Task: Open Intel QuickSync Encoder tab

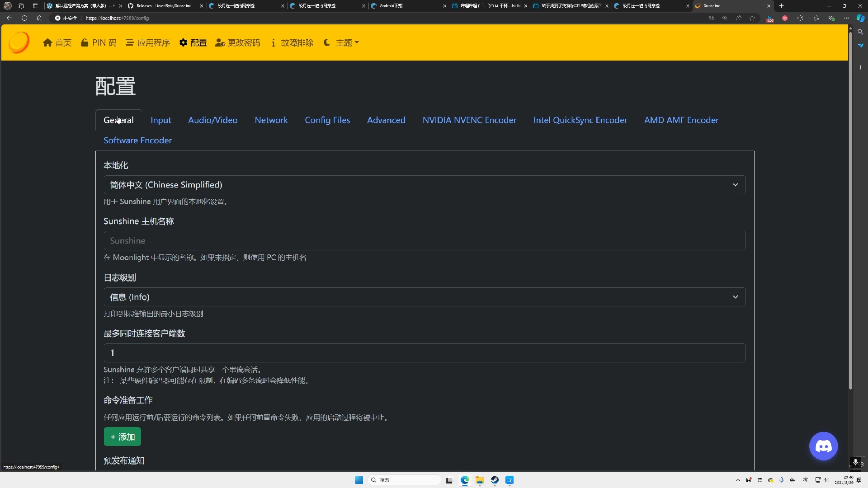Action: 580,120
